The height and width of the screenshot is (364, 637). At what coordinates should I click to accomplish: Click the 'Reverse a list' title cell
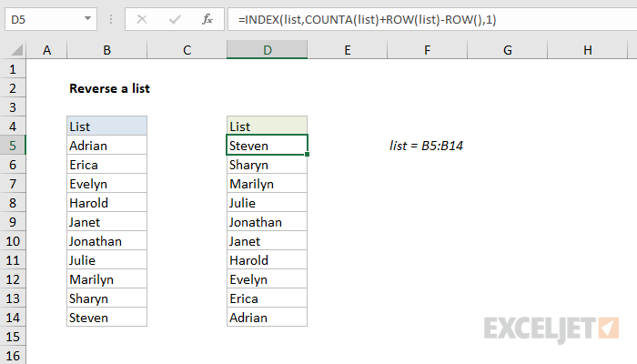109,88
